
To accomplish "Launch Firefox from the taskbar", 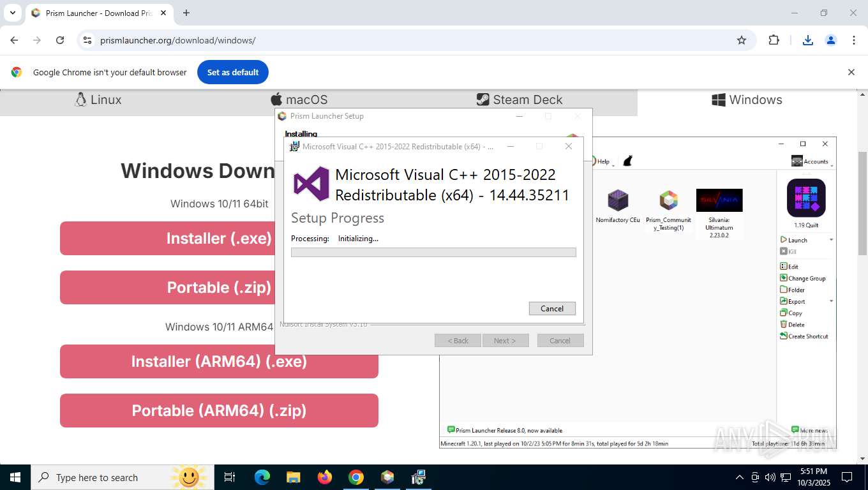I will click(325, 477).
